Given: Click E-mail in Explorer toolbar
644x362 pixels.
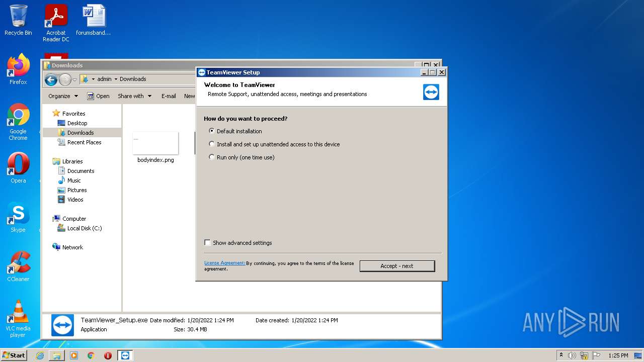Looking at the screenshot, I should click(169, 96).
